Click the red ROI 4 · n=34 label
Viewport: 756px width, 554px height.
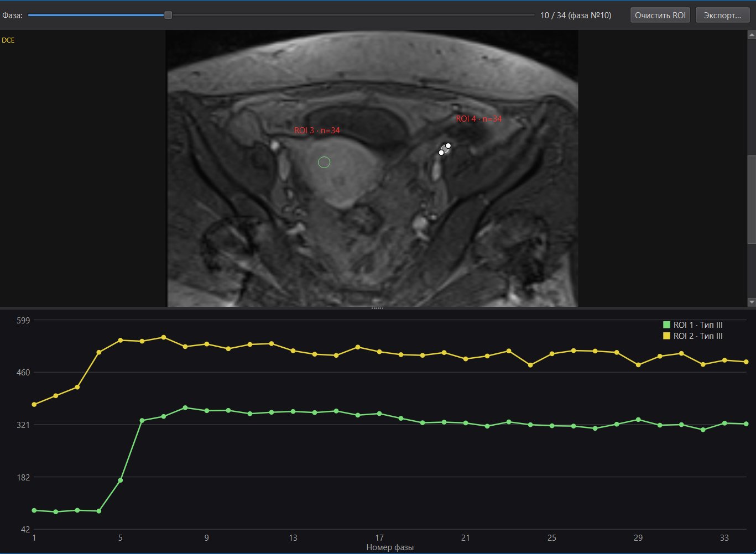coord(479,119)
